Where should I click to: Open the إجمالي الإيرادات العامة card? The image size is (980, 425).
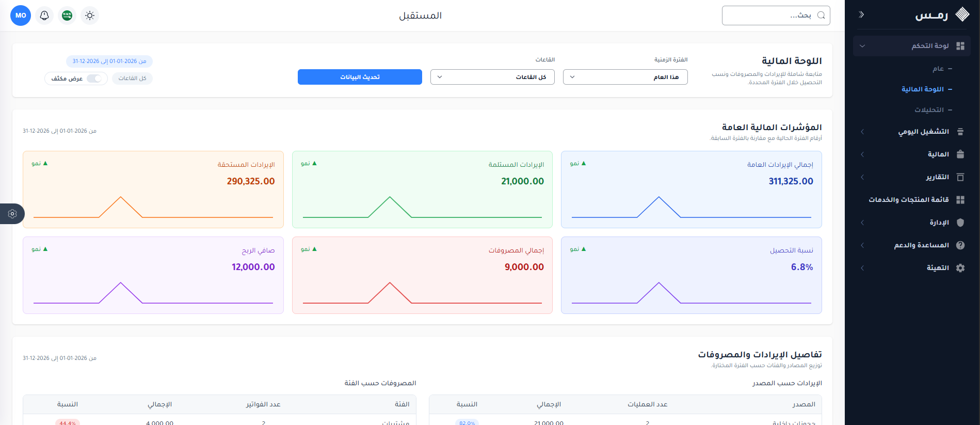(691, 190)
